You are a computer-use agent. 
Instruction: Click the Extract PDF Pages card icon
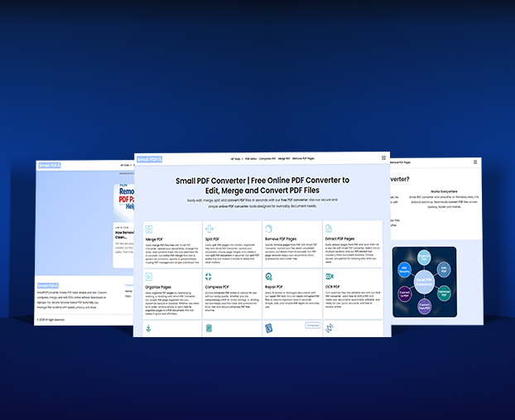click(x=329, y=229)
